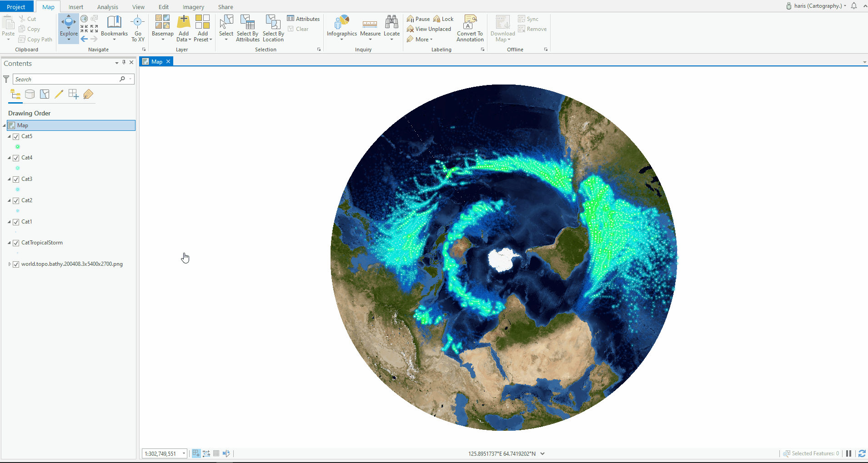
Task: Uncheck the CatTropicalStorm layer visibility
Action: click(x=16, y=243)
